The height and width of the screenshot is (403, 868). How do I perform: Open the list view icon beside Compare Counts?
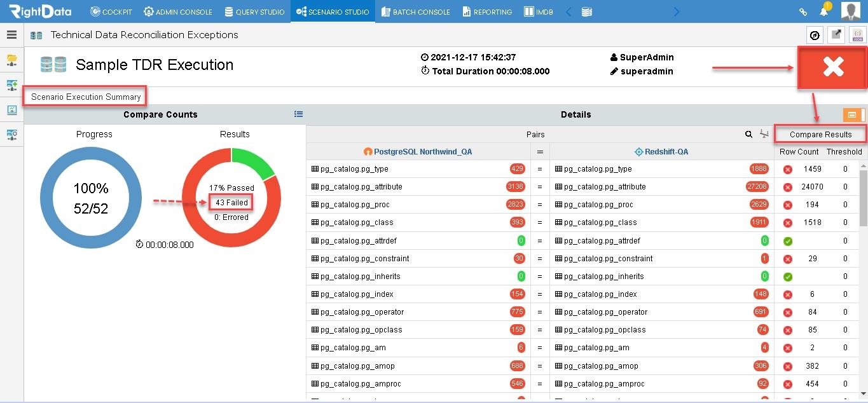coord(299,114)
